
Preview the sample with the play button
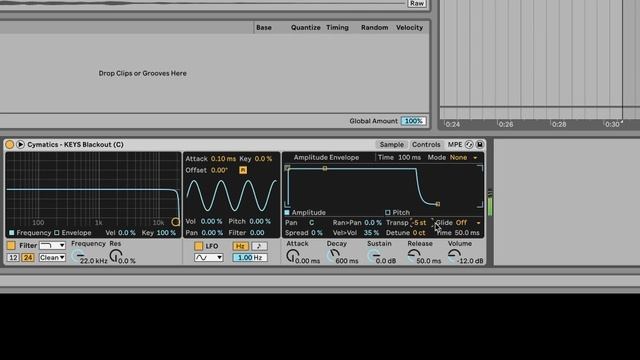[x=20, y=144]
